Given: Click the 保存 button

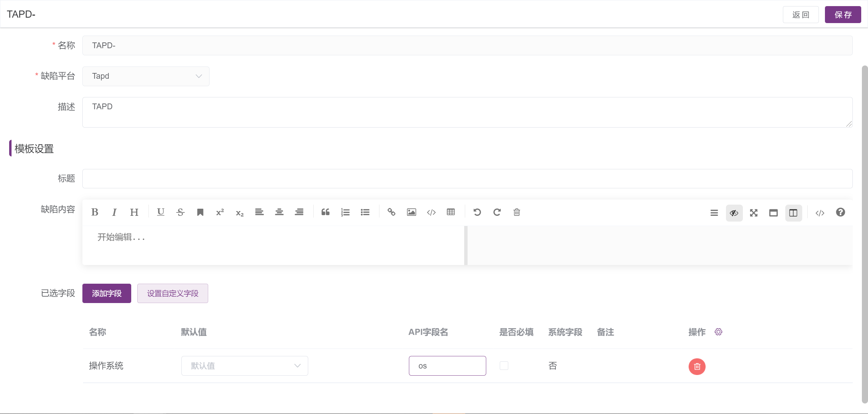Looking at the screenshot, I should tap(843, 15).
